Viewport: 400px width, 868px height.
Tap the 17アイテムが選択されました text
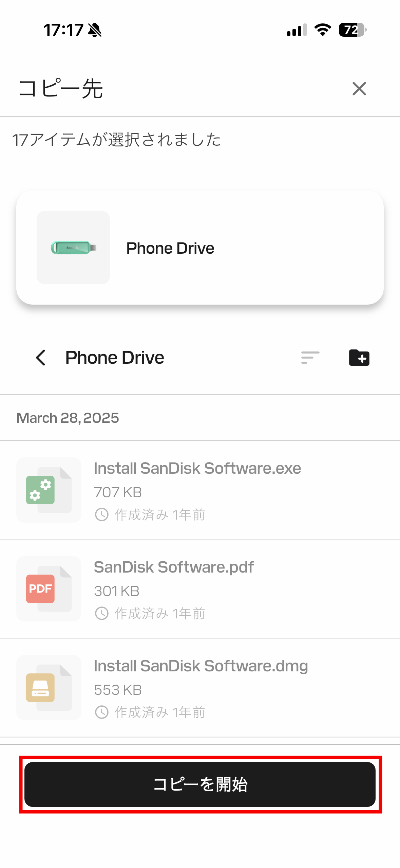(x=116, y=140)
